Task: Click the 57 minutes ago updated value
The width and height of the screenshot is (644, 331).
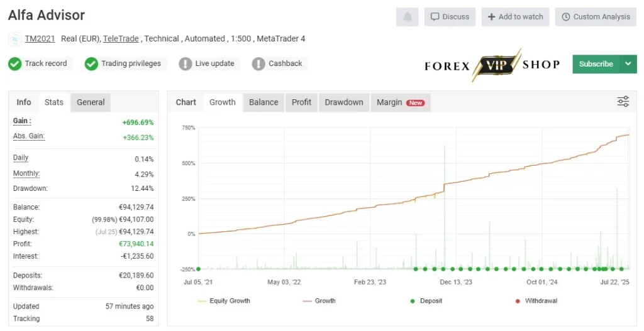Action: coord(130,307)
